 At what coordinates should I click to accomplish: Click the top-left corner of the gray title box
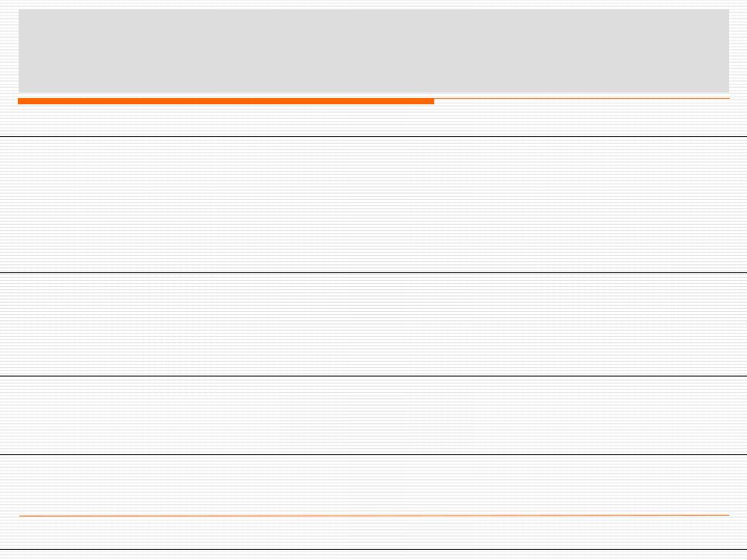coord(20,10)
